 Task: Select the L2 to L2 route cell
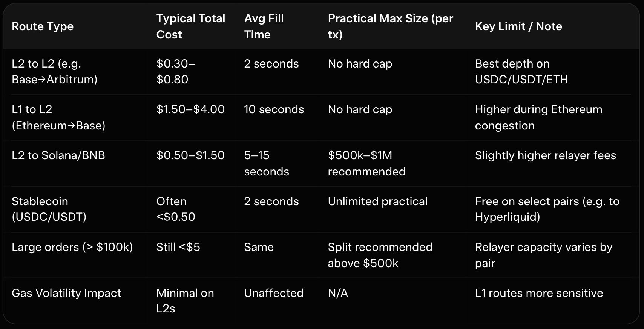tap(54, 72)
